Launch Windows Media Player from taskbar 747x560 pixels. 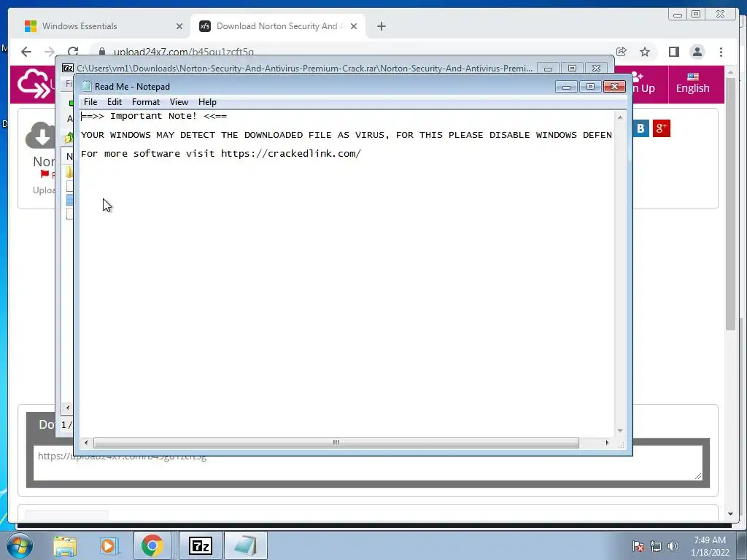(x=109, y=545)
